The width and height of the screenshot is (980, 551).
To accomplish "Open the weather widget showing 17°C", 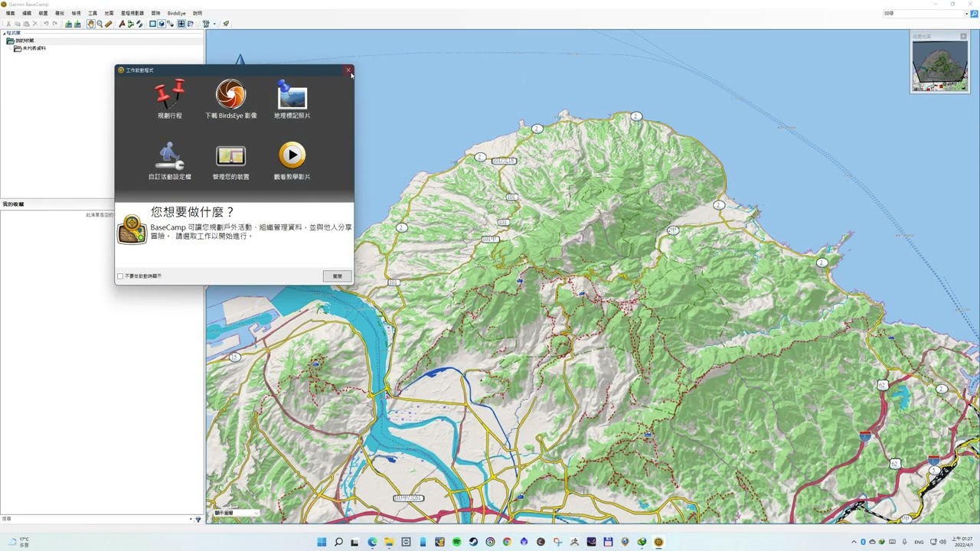I will (x=18, y=542).
